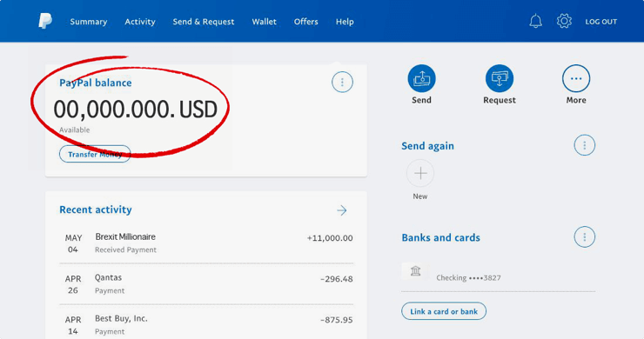The height and width of the screenshot is (339, 644).
Task: Open the Wallet tab
Action: 264,22
